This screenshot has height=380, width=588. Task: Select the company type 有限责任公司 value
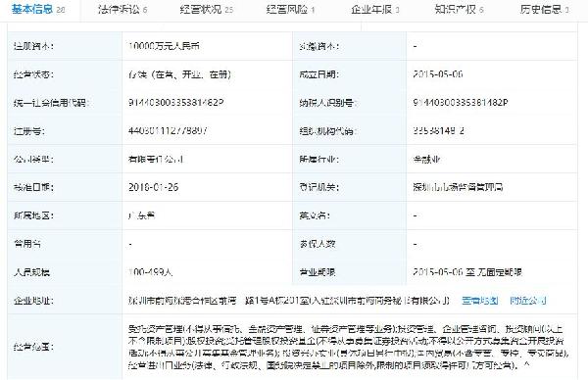click(156, 160)
